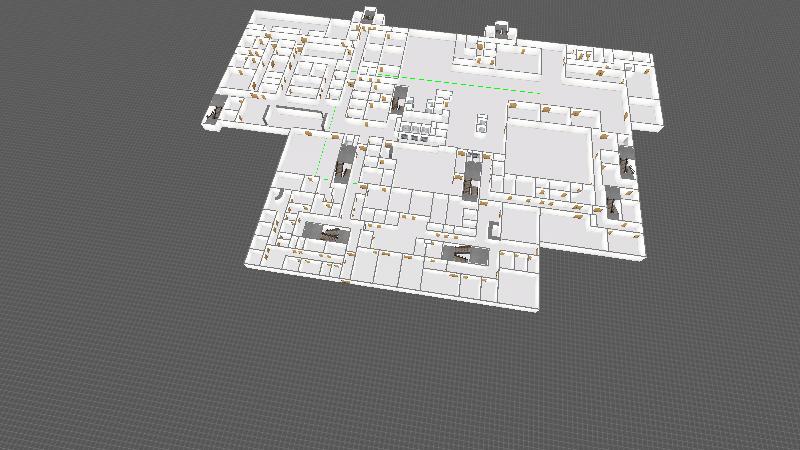Click the empty grid area at top right
The width and height of the screenshot is (800, 450).
[720, 40]
